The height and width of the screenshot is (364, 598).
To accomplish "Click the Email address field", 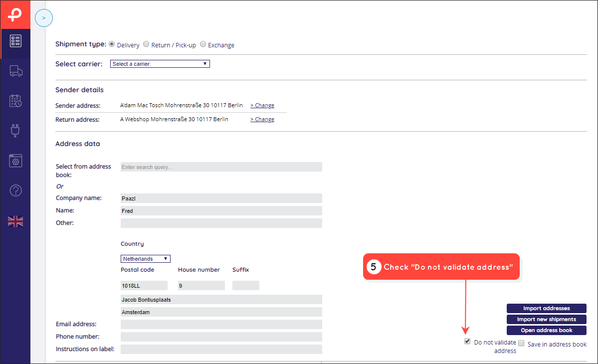I will [x=221, y=325].
